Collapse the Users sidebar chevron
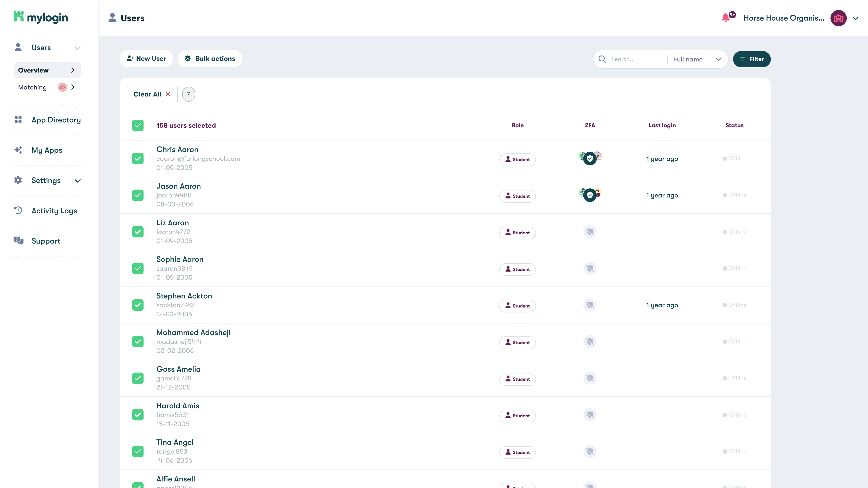This screenshot has height=488, width=868. coord(78,48)
